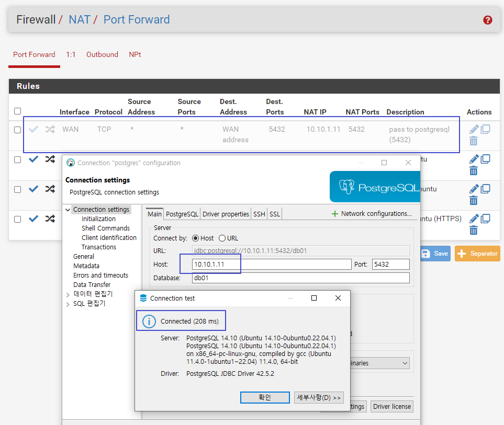Image resolution: width=504 pixels, height=425 pixels.
Task: Switch to the Outbound NAT tab
Action: tap(102, 54)
